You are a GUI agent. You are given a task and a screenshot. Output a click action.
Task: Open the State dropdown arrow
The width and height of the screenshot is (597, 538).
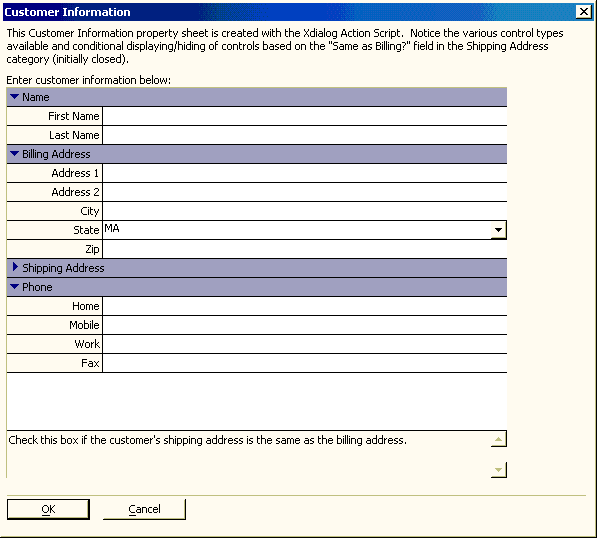(x=498, y=230)
